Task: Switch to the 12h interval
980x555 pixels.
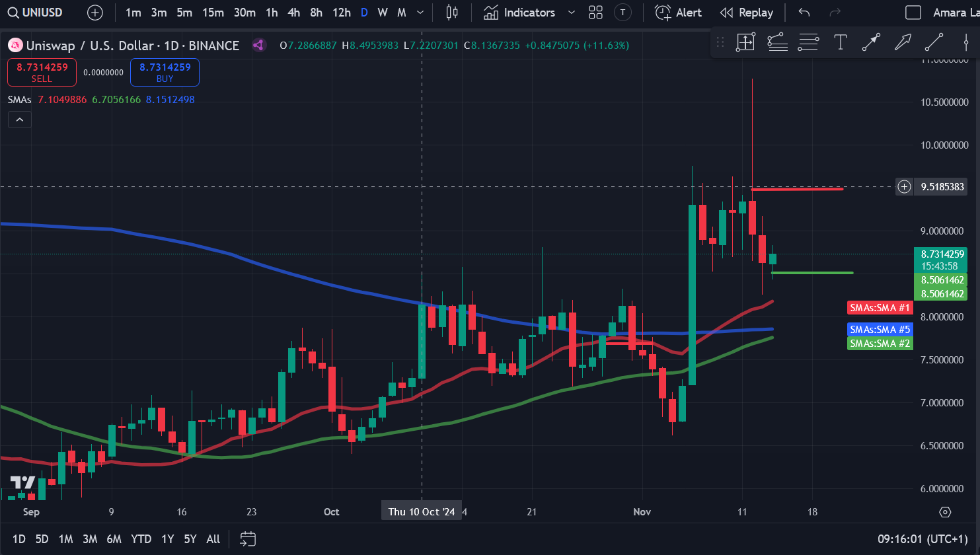Action: [342, 13]
